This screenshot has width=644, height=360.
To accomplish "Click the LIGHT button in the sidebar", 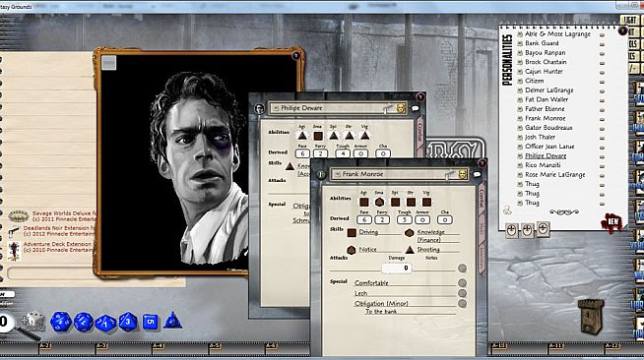I will click(x=630, y=20).
